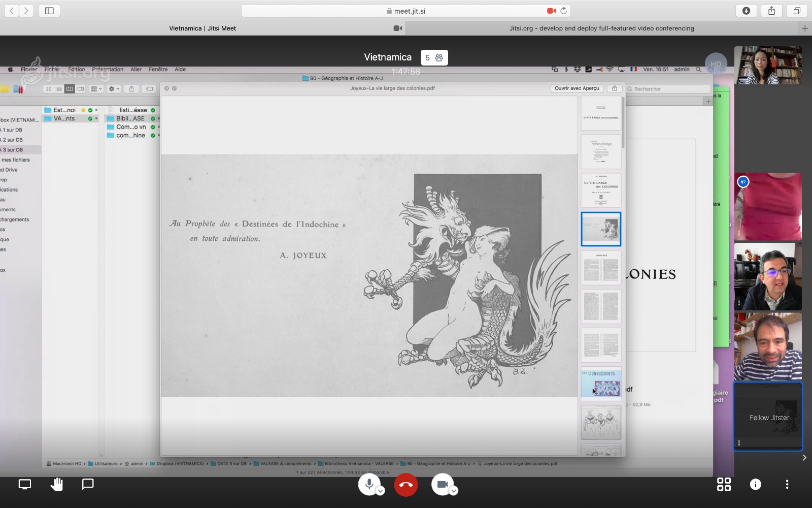812x508 pixels.
Task: Switch to tile view layout
Action: pos(724,485)
